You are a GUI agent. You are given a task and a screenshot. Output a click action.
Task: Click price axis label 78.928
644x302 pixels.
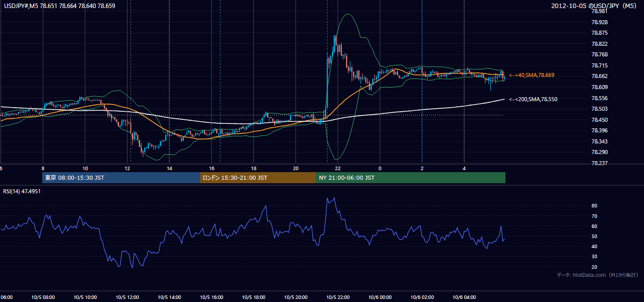tap(600, 22)
